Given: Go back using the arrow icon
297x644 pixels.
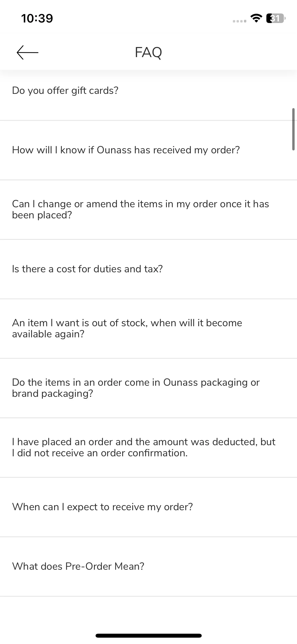Looking at the screenshot, I should point(27,52).
